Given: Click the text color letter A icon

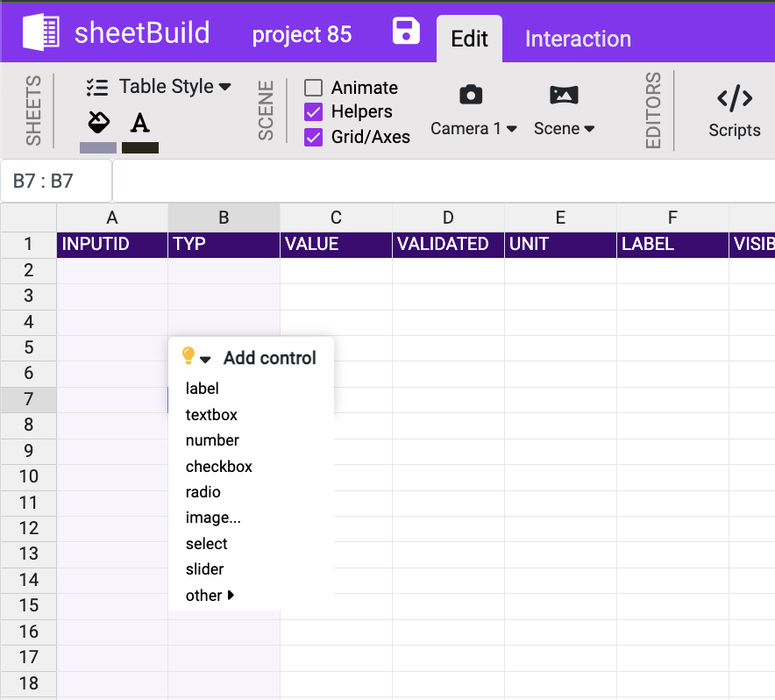Looking at the screenshot, I should point(139,122).
